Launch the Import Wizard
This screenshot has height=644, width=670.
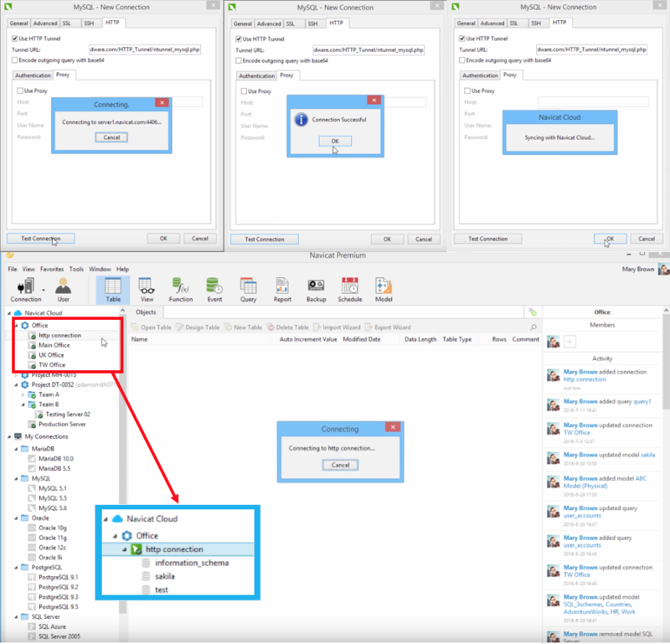point(338,327)
